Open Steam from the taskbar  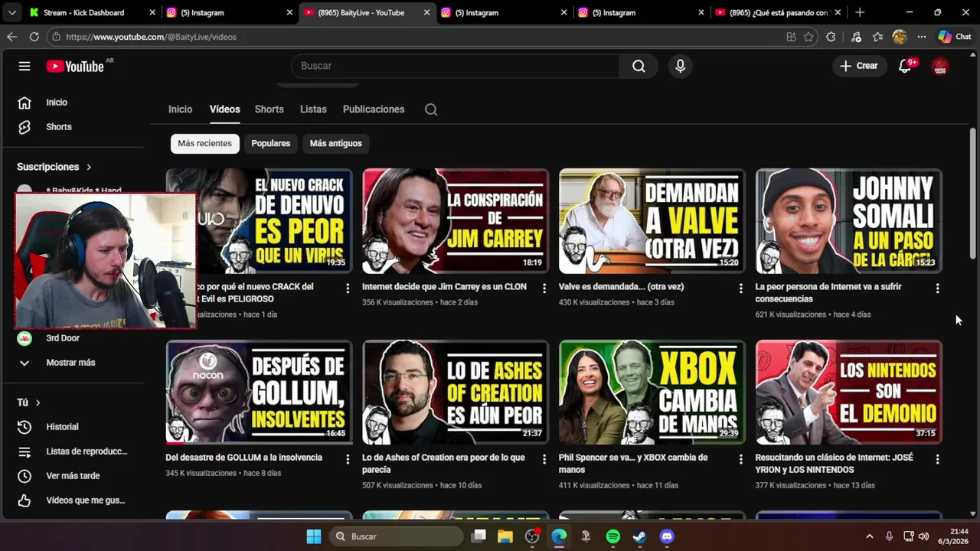[639, 536]
